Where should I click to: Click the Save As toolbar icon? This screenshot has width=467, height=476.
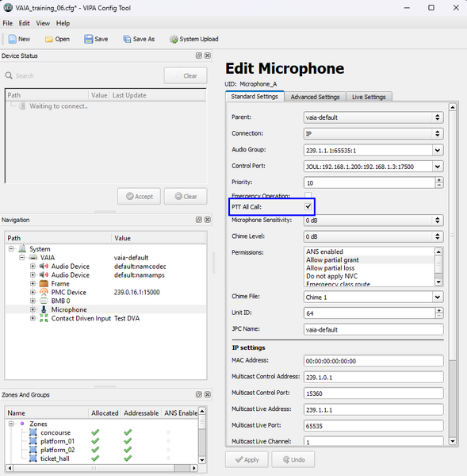(127, 39)
